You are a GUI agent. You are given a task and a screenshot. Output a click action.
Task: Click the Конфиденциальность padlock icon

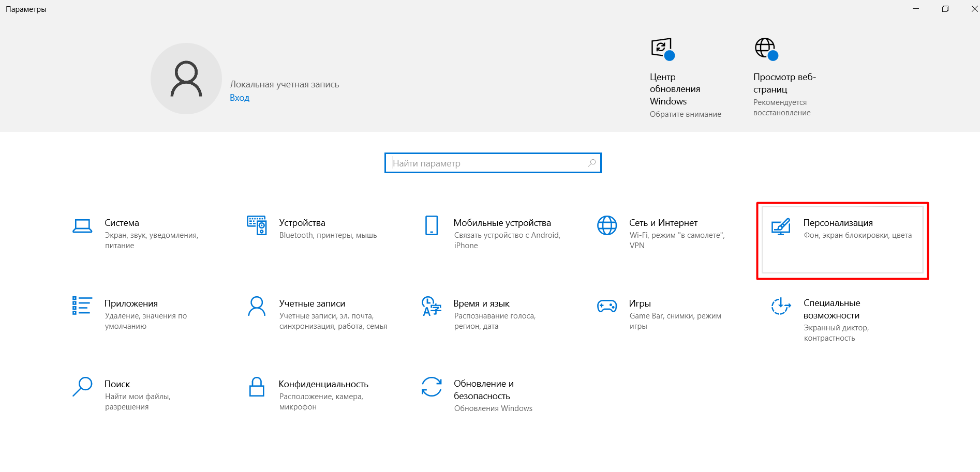(x=257, y=387)
